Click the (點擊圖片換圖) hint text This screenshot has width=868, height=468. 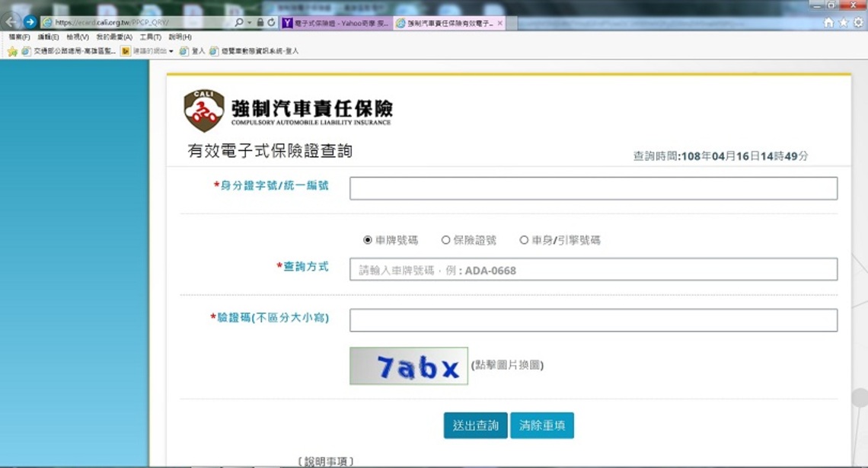(x=507, y=365)
